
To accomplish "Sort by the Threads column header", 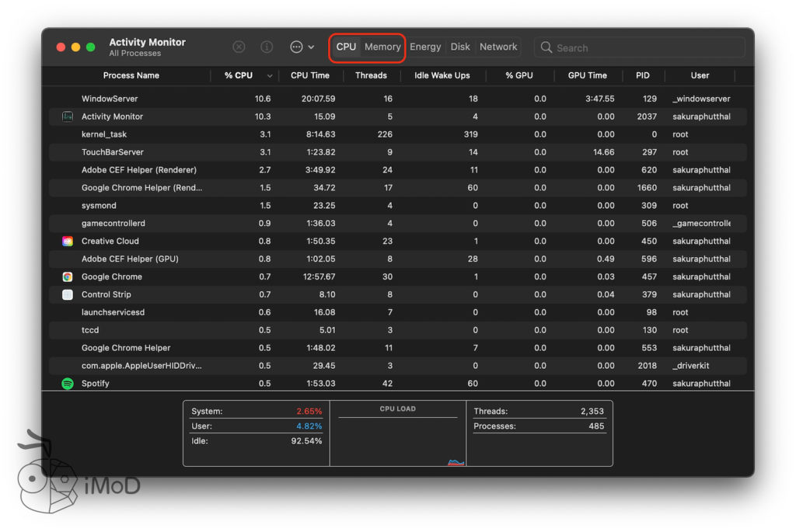I will (x=371, y=75).
